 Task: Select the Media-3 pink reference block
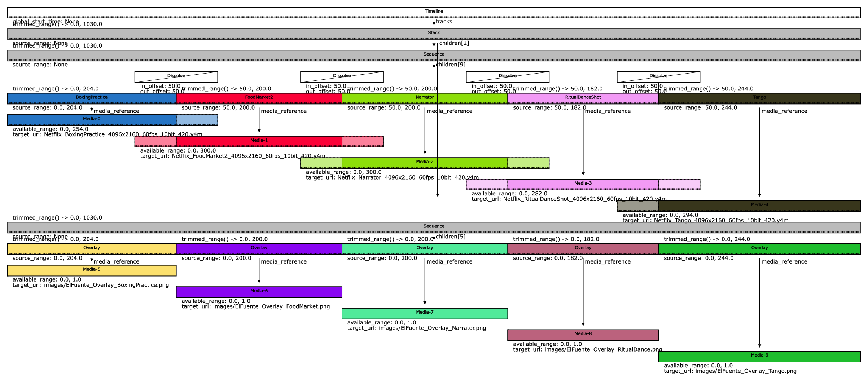[x=583, y=184]
